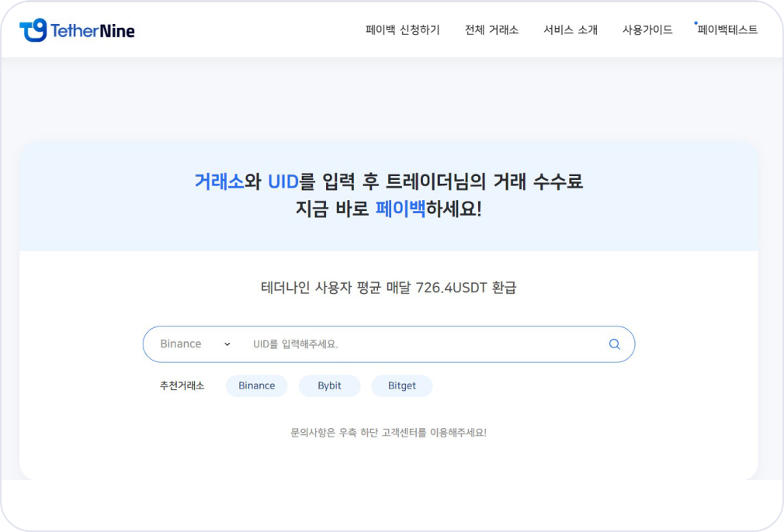Click the 추천거래소 label
Image resolution: width=784 pixels, height=532 pixels.
(x=182, y=385)
